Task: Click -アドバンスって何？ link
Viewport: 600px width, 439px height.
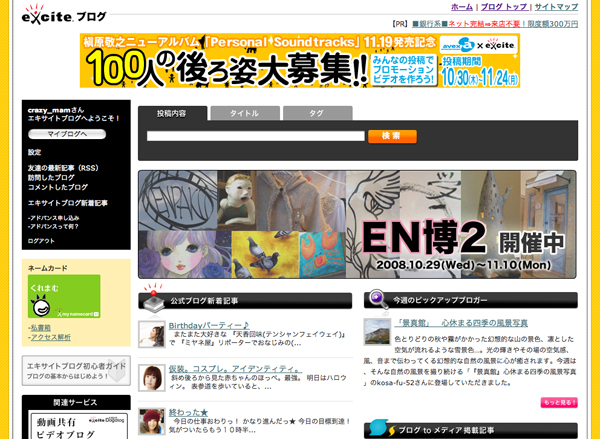Action: coord(53,226)
